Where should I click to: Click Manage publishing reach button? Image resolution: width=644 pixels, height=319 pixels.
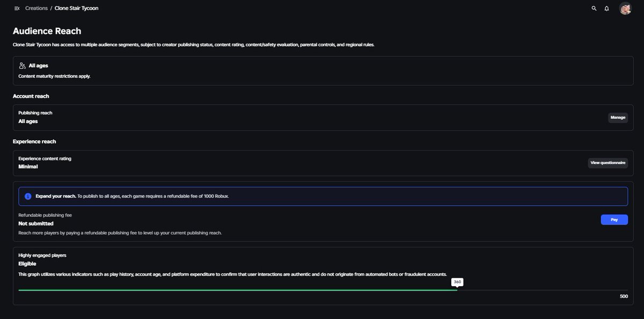click(618, 118)
